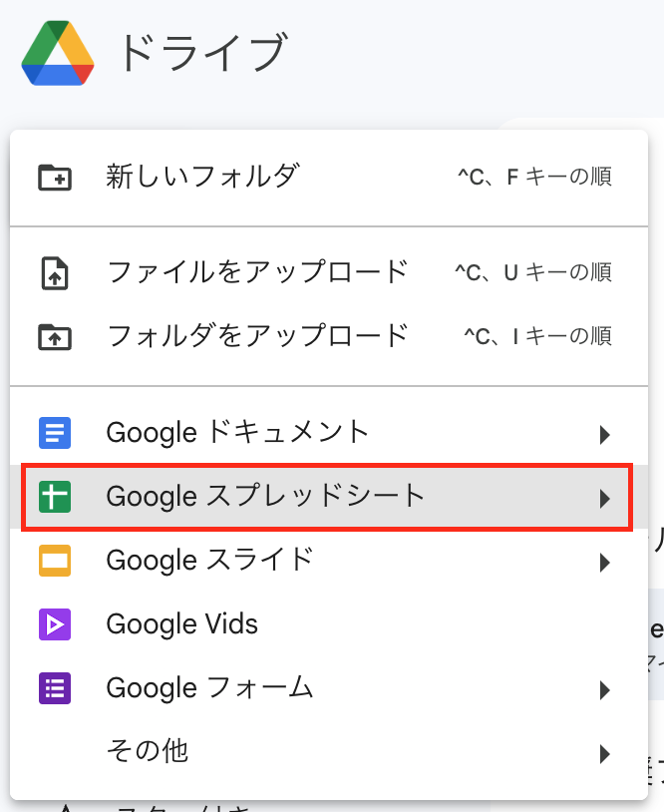
Task: Expand the Google スプレッドシート submenu arrow
Action: click(604, 498)
